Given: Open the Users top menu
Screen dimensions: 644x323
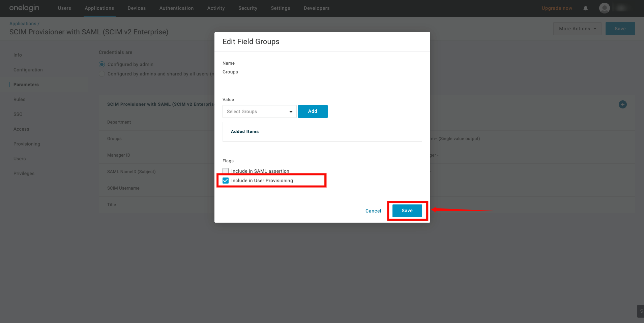Looking at the screenshot, I should point(64,8).
